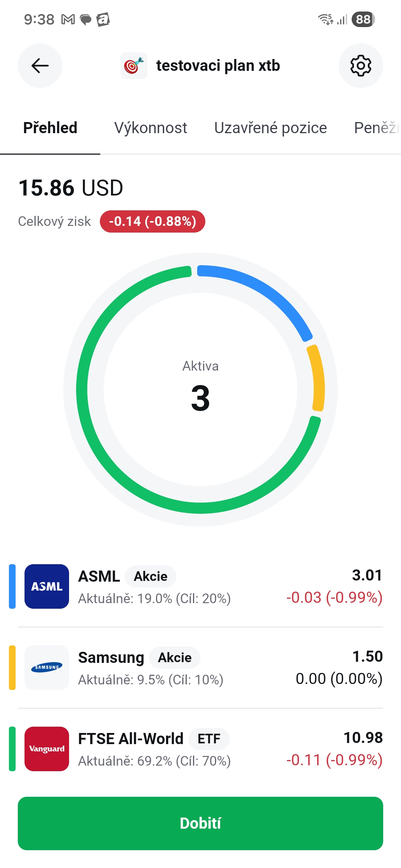Open the Samsung Akcie position row
The width and height of the screenshot is (401, 868).
point(200,668)
